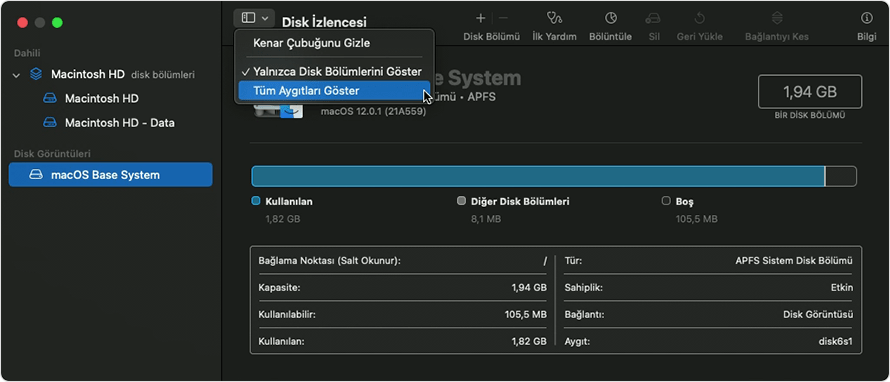Click the 1,82 GB value under Kullanılan legend

point(283,219)
